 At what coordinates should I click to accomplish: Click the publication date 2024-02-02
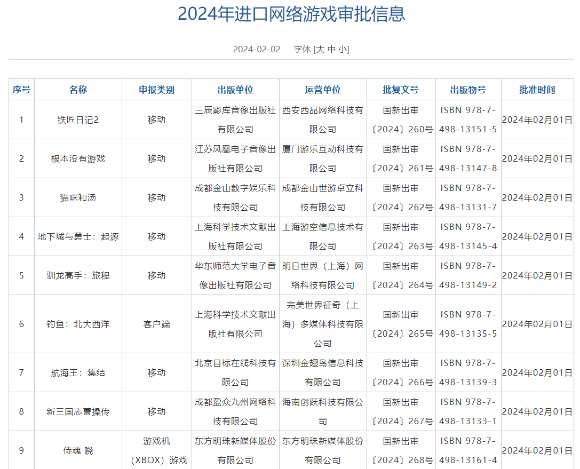tap(257, 49)
